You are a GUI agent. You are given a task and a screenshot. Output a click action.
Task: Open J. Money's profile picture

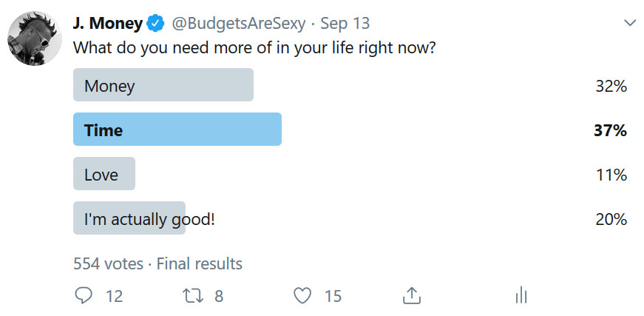coord(34,38)
